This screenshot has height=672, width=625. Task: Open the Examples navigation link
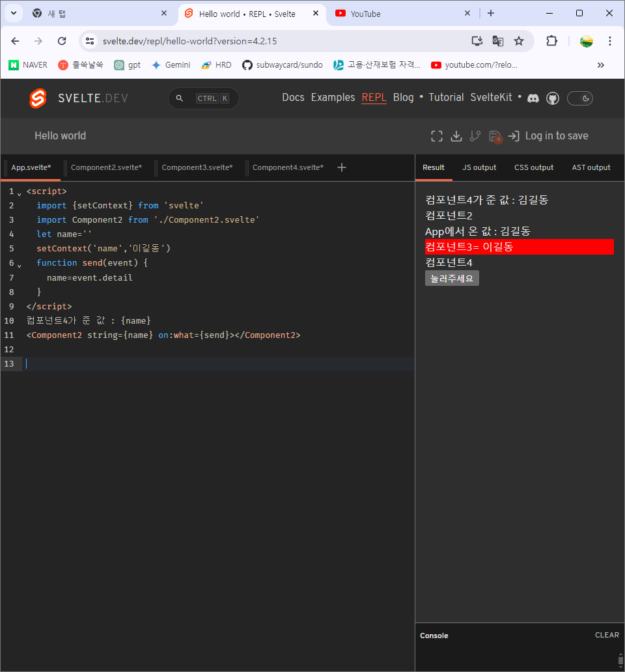[333, 98]
